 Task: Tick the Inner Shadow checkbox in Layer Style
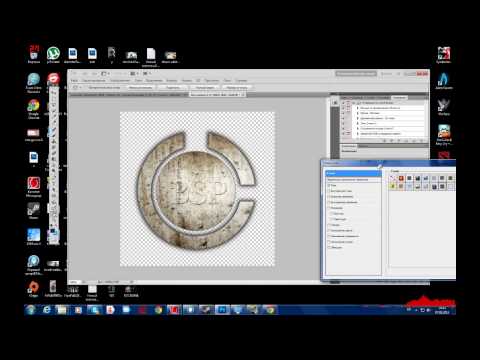pyautogui.click(x=329, y=191)
